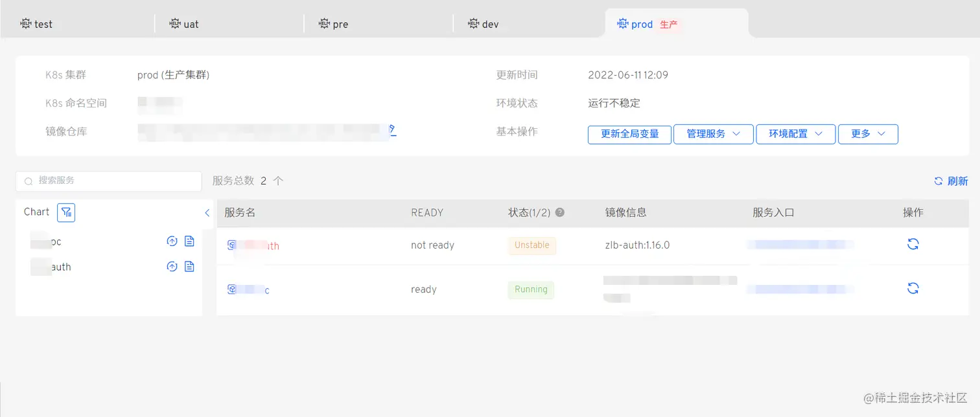Click the Running status badge
This screenshot has width=980, height=417.
[531, 289]
